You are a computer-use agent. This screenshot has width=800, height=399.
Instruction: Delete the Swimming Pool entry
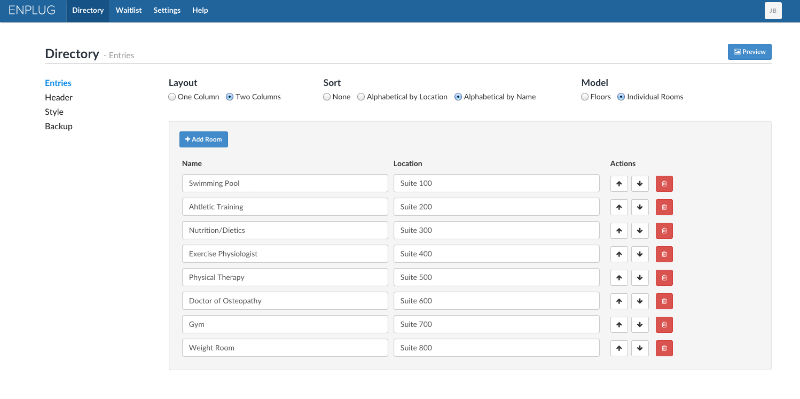click(x=664, y=184)
